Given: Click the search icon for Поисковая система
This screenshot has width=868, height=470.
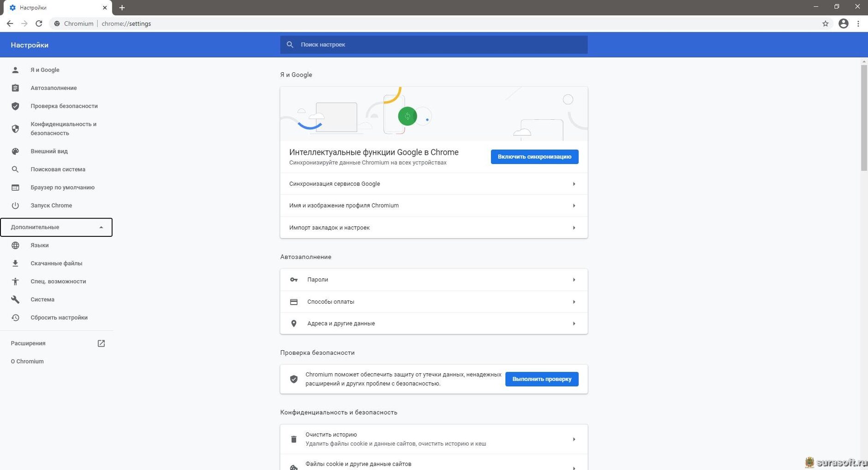Looking at the screenshot, I should click(15, 170).
